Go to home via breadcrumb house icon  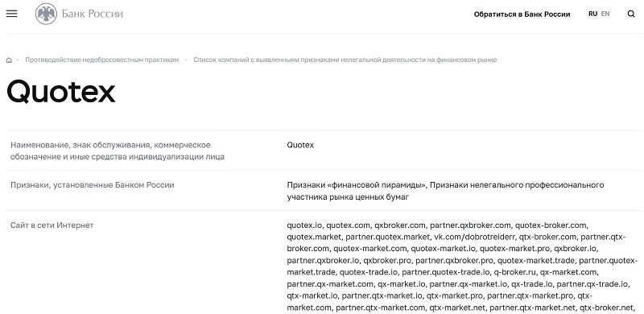(x=9, y=60)
